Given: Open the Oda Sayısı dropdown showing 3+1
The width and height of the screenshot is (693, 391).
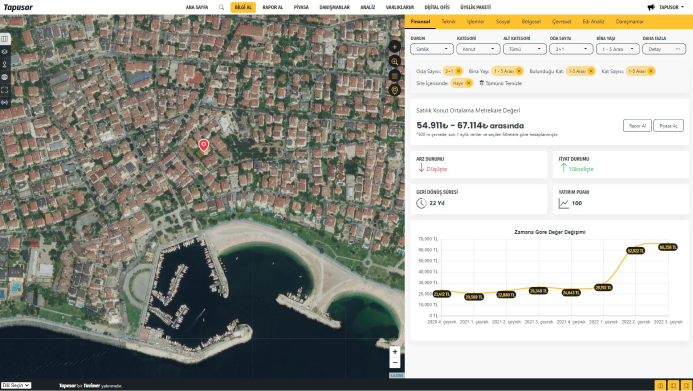Looking at the screenshot, I should (x=571, y=49).
